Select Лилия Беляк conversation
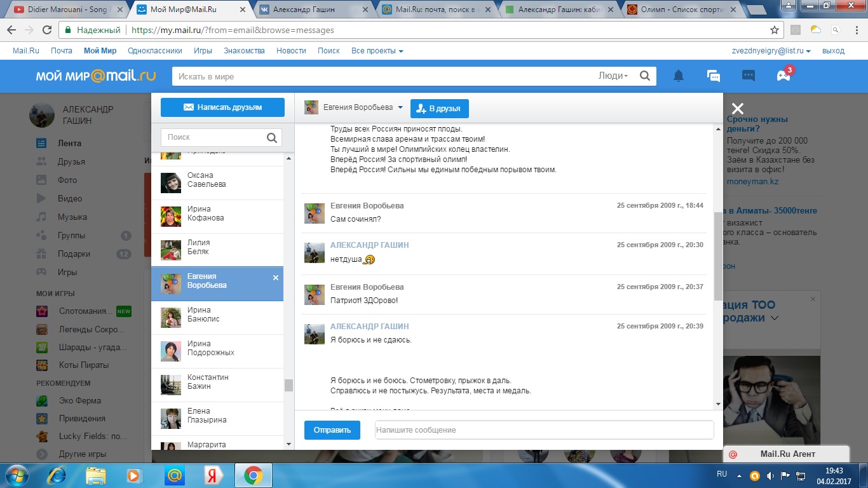868x488 pixels. pos(217,250)
